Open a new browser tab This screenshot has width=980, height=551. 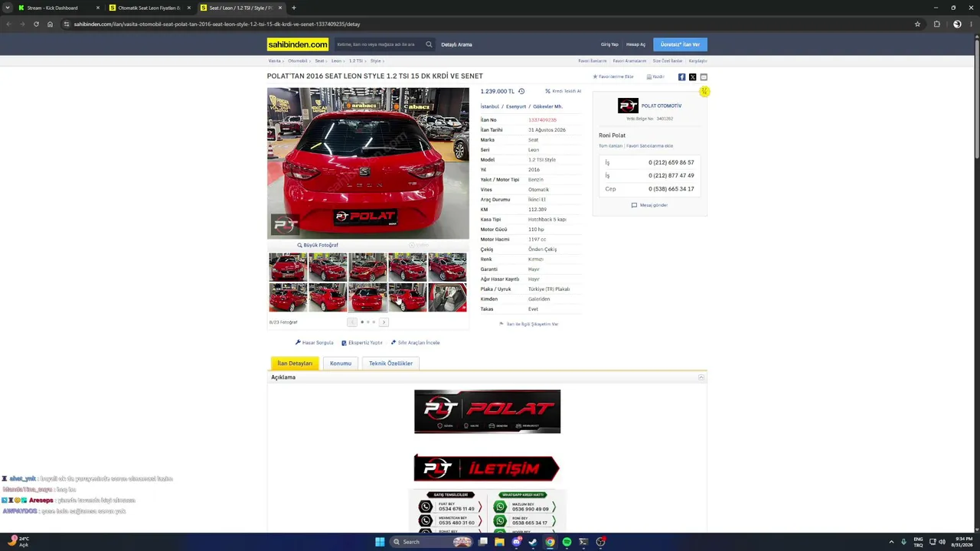(293, 8)
